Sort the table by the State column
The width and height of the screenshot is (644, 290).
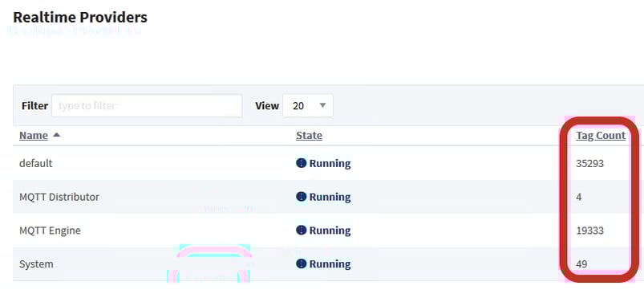pos(309,135)
